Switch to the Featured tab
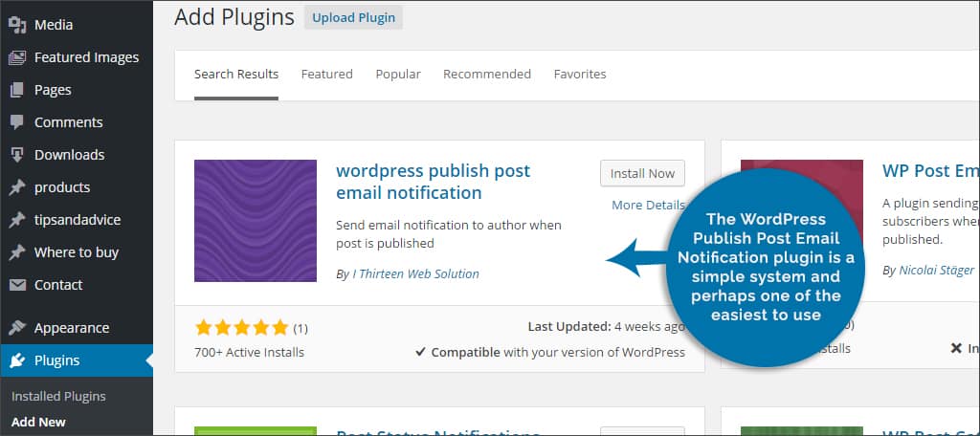The height and width of the screenshot is (436, 980). click(x=326, y=75)
